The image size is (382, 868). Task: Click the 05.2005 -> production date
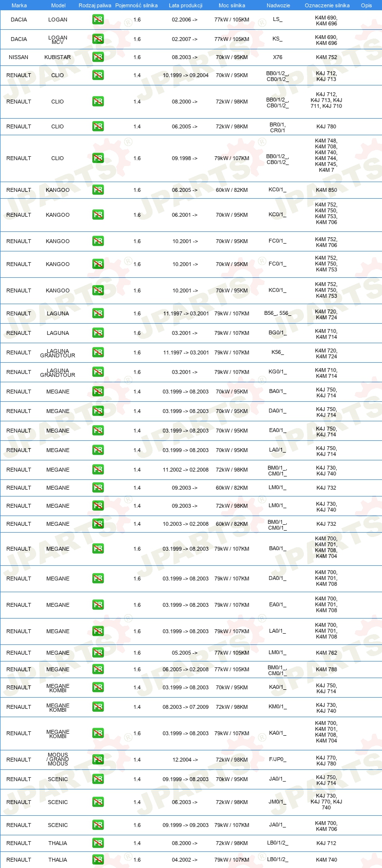coord(185,653)
